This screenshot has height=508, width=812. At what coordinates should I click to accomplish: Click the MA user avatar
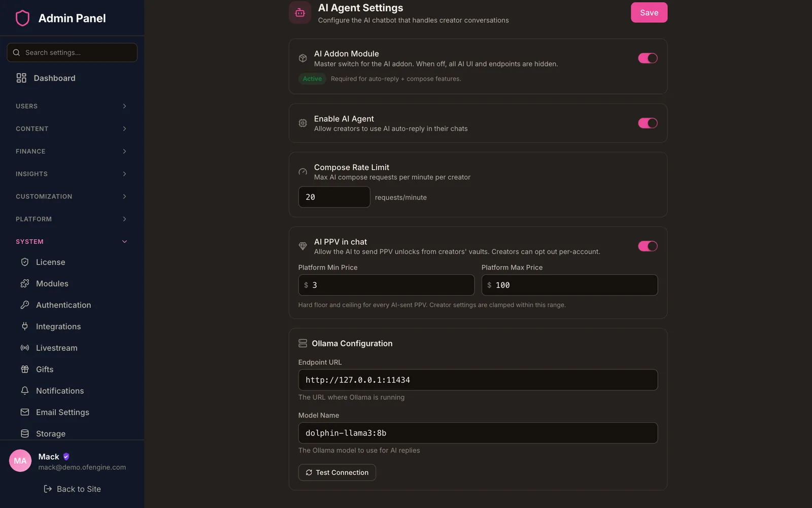click(20, 461)
